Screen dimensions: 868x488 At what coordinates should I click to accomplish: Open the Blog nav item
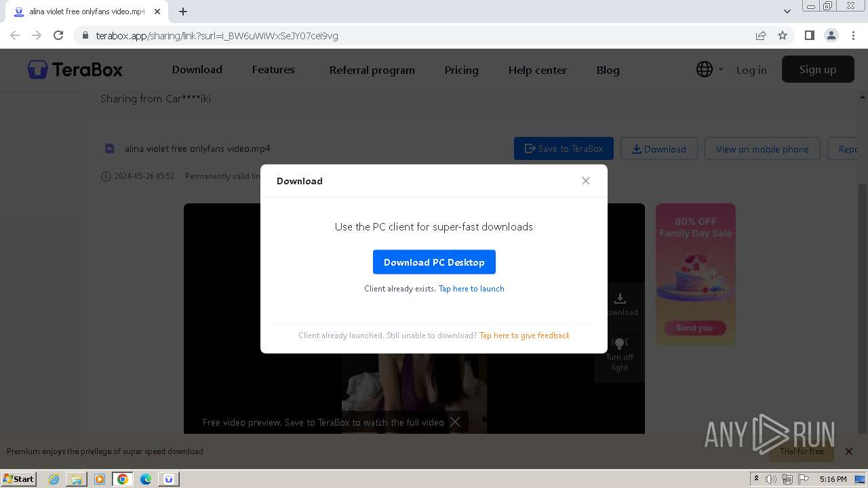(x=608, y=70)
